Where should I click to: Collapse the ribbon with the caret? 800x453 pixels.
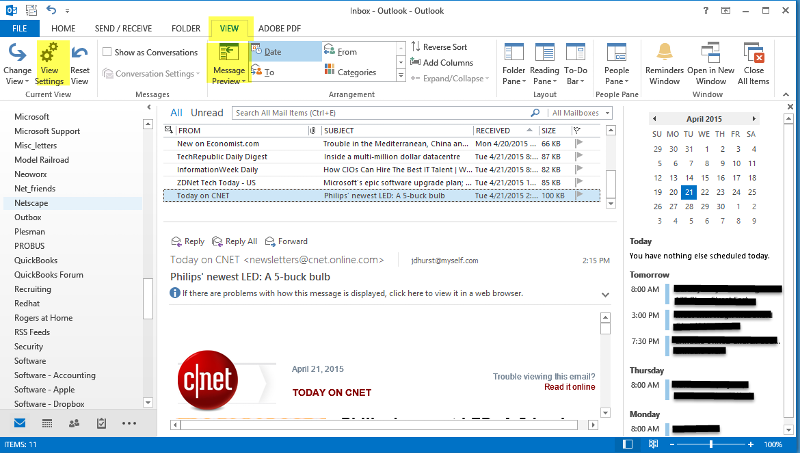786,94
